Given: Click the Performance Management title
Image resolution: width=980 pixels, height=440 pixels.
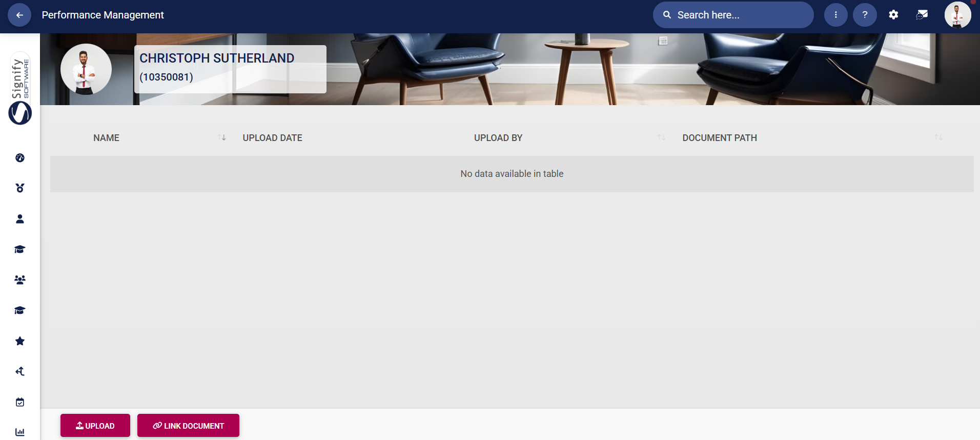Looking at the screenshot, I should pyautogui.click(x=103, y=15).
